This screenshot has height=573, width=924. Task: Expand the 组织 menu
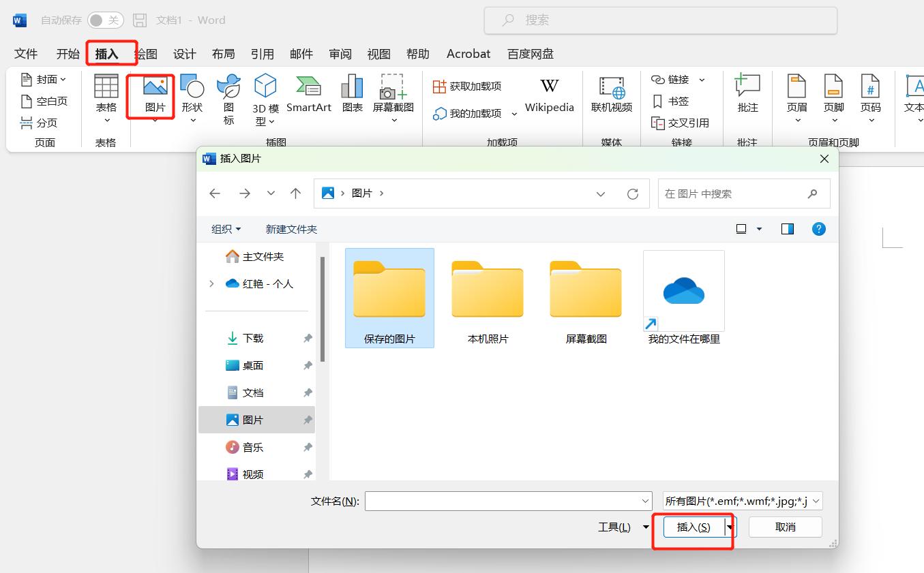pos(226,229)
